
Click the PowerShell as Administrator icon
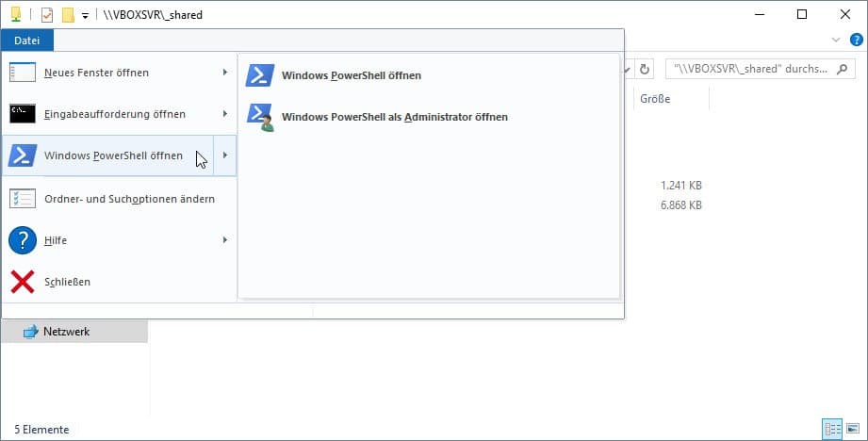tap(259, 117)
